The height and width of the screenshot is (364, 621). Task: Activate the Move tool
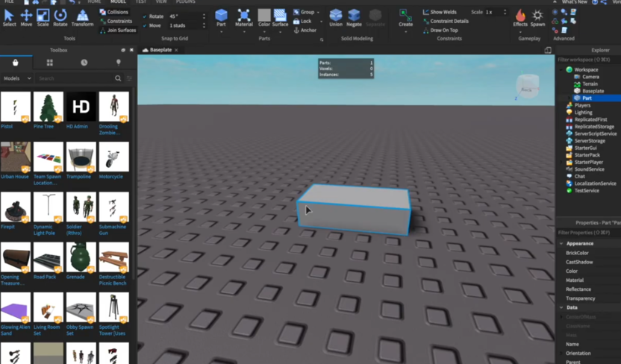click(x=26, y=18)
